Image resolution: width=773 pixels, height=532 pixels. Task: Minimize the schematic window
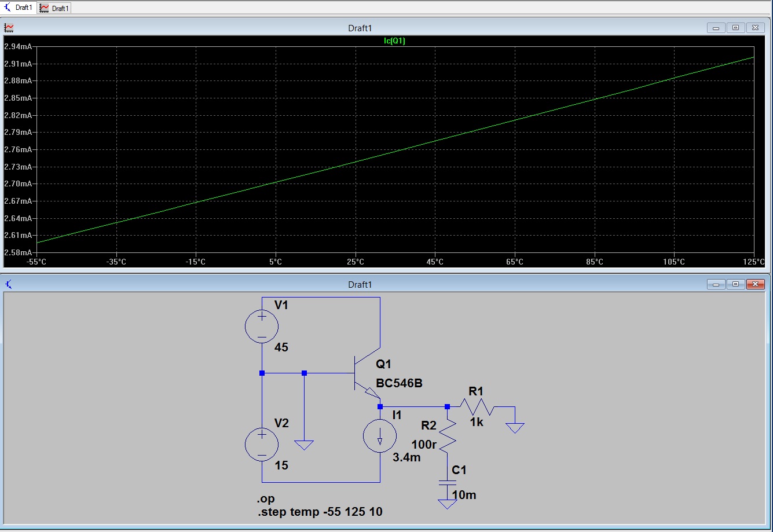point(716,284)
